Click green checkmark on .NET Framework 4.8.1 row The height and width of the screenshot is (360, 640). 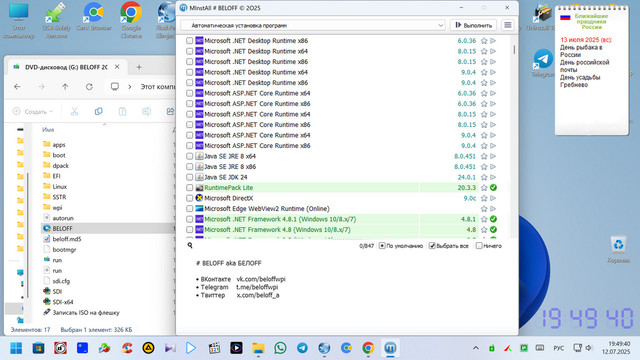[x=493, y=219]
